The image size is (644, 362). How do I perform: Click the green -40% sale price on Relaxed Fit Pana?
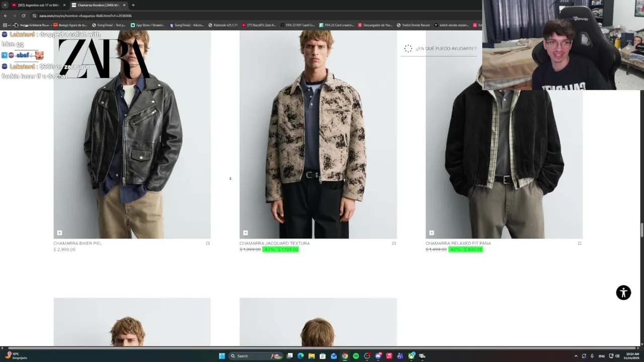tap(465, 249)
